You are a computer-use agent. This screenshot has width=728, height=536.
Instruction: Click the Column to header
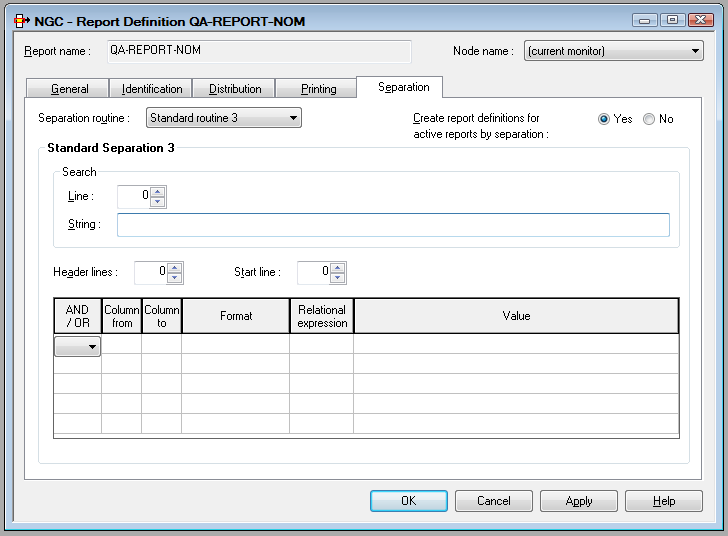tap(162, 316)
